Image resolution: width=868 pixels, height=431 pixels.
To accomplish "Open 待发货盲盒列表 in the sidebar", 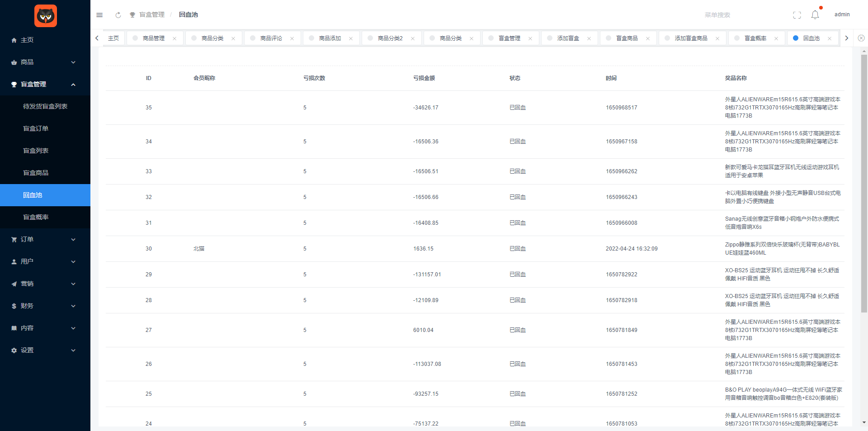I will click(x=45, y=106).
